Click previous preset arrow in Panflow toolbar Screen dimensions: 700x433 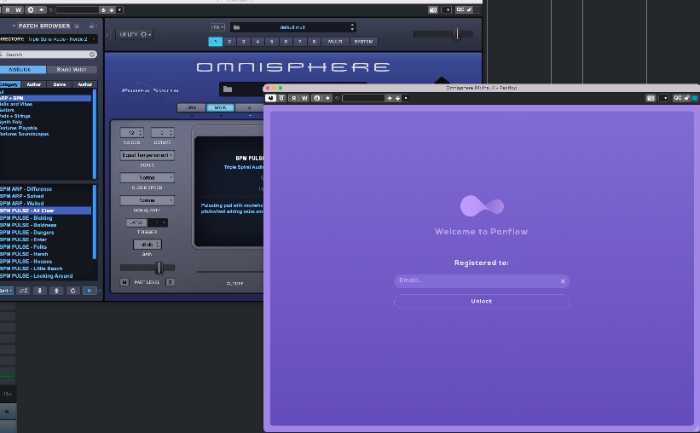click(389, 98)
